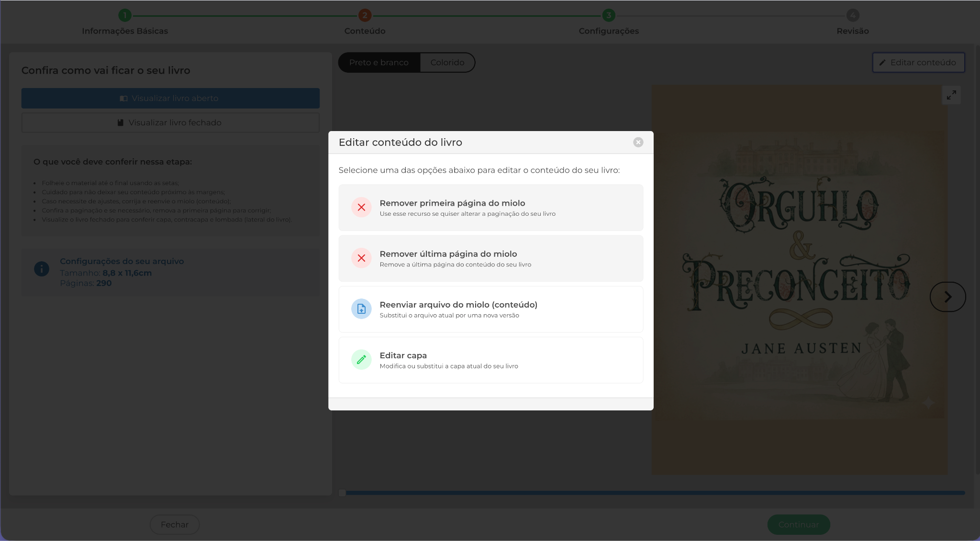Image resolution: width=980 pixels, height=541 pixels.
Task: Click the Orgulho & Preconceito cover preview
Action: pyautogui.click(x=799, y=280)
